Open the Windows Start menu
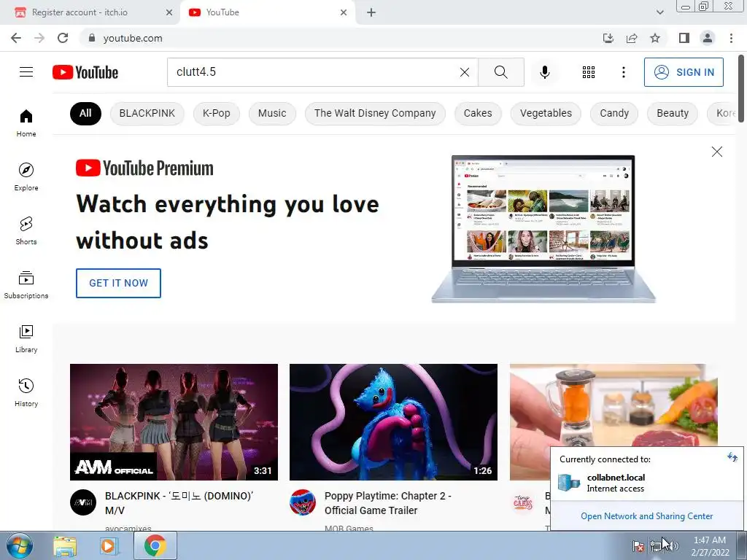 point(19,545)
